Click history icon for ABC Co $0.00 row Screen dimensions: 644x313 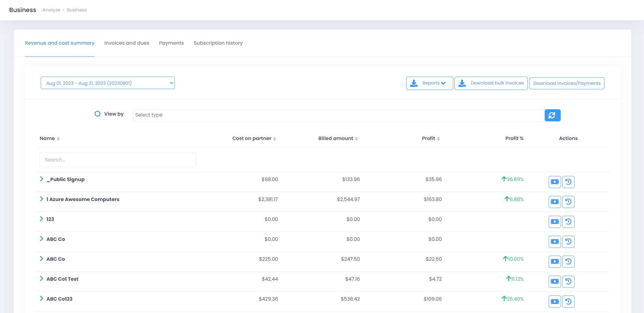click(568, 242)
